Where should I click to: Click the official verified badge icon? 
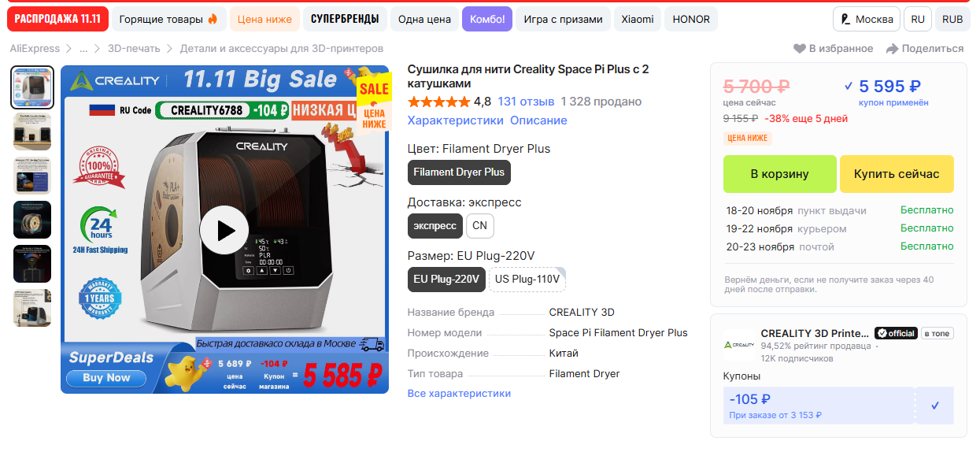882,333
